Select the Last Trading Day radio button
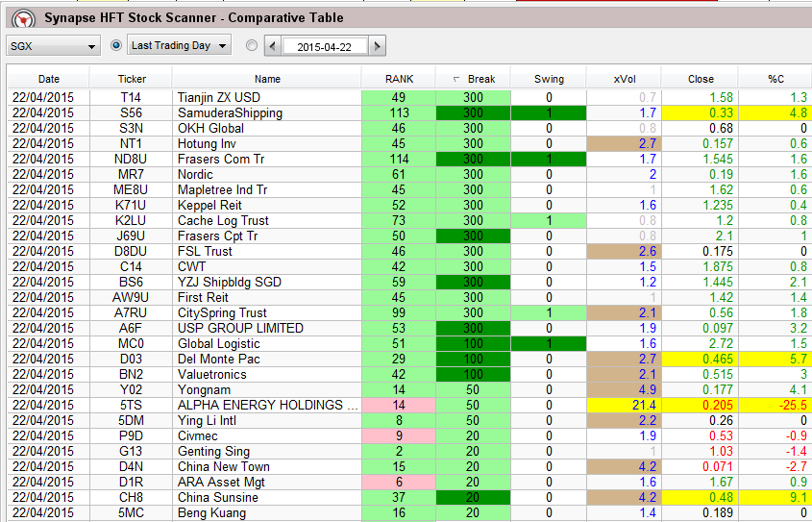The image size is (812, 522). (117, 45)
